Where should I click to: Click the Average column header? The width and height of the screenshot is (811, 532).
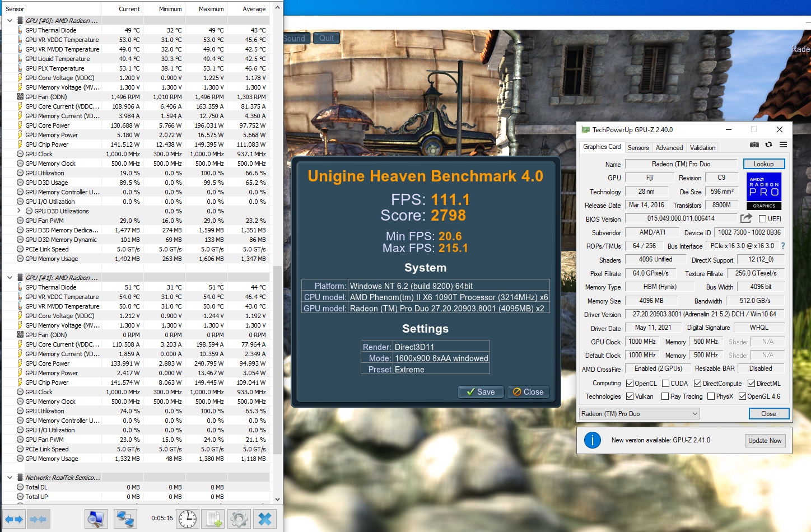coord(248,9)
